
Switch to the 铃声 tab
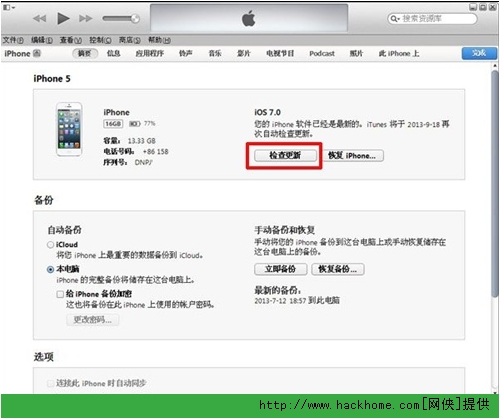tap(186, 53)
